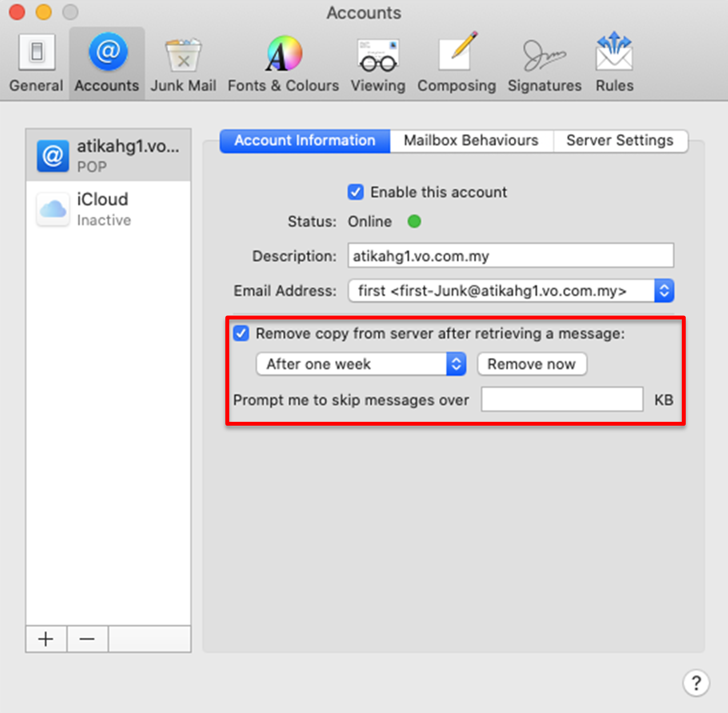This screenshot has height=713, width=728.
Task: Open the General preferences pane
Action: click(x=36, y=63)
